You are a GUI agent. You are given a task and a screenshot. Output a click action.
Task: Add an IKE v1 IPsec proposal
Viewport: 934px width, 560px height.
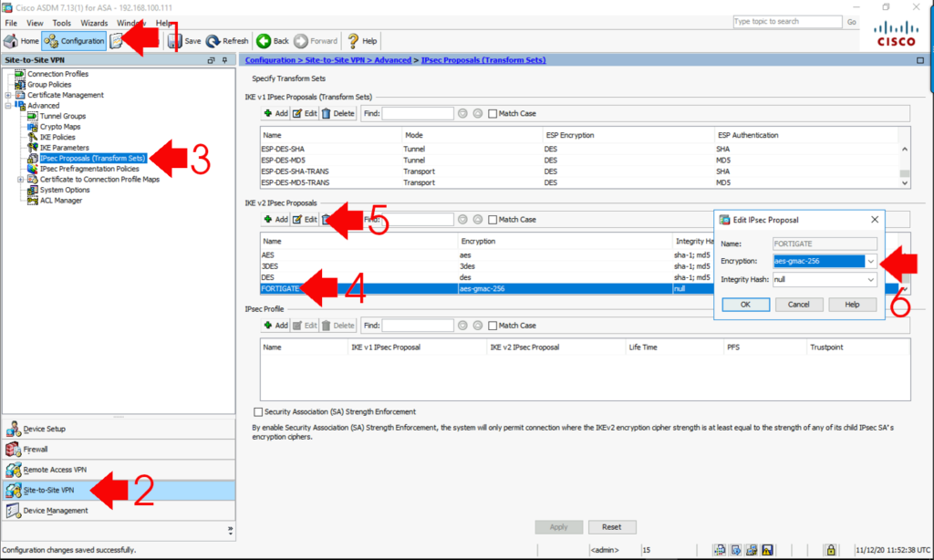[275, 113]
